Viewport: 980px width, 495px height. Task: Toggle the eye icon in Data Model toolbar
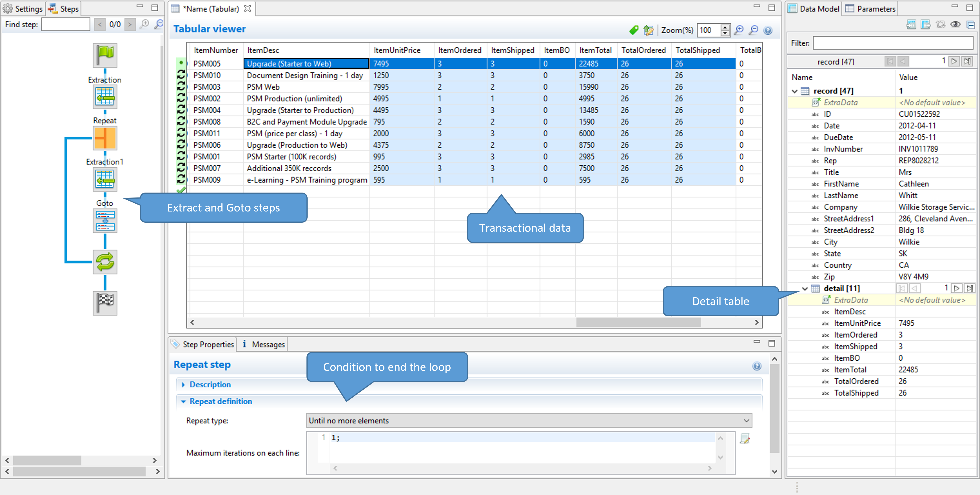tap(955, 25)
